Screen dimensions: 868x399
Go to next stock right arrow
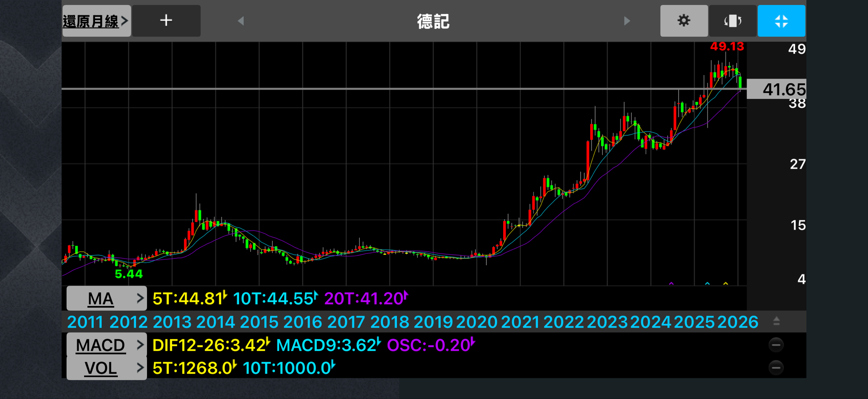[627, 21]
